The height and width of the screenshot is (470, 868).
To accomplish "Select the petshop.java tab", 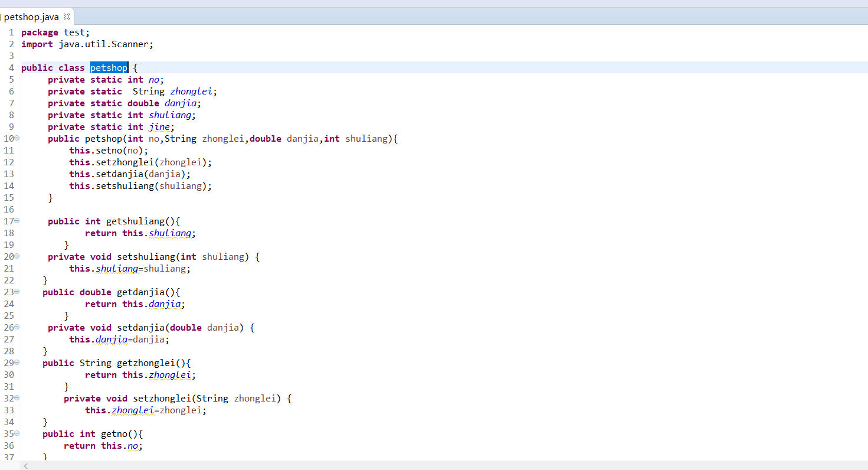I will coord(31,17).
